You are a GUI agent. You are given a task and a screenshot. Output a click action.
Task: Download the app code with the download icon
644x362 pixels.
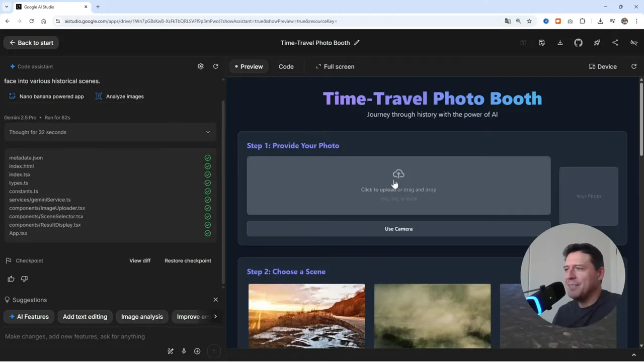pos(560,43)
